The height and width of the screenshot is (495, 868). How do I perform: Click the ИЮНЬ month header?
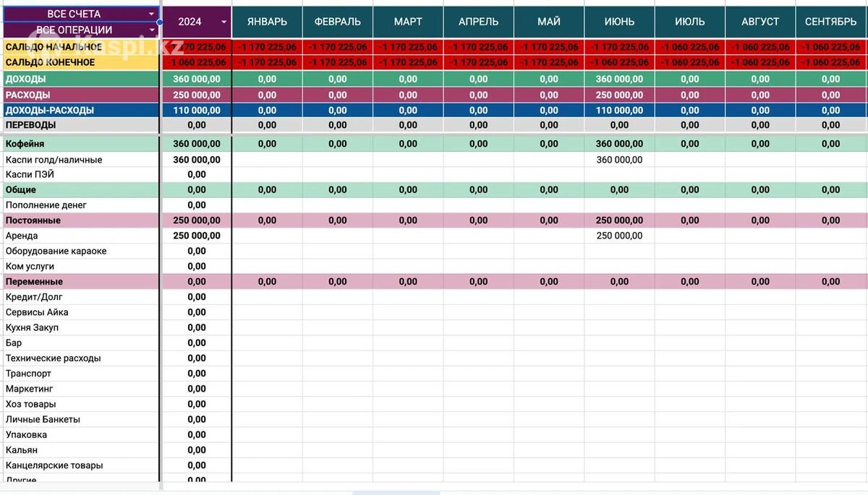click(x=619, y=22)
